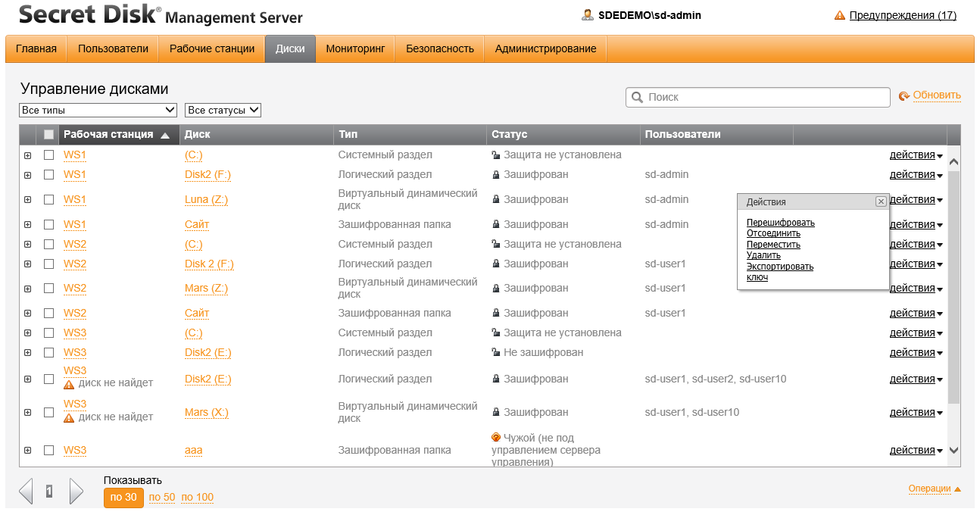Click the magnifier icon in the search box
980x512 pixels.
(x=636, y=97)
